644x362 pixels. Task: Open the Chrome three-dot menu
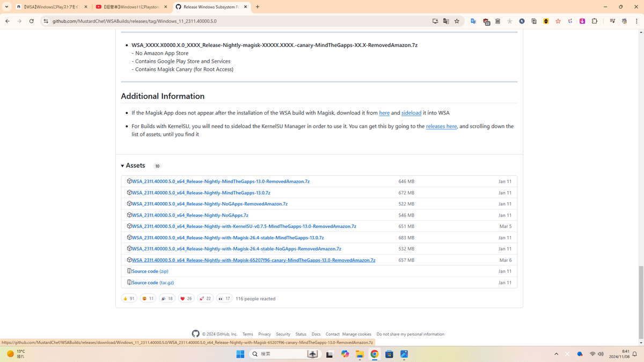pos(636,21)
